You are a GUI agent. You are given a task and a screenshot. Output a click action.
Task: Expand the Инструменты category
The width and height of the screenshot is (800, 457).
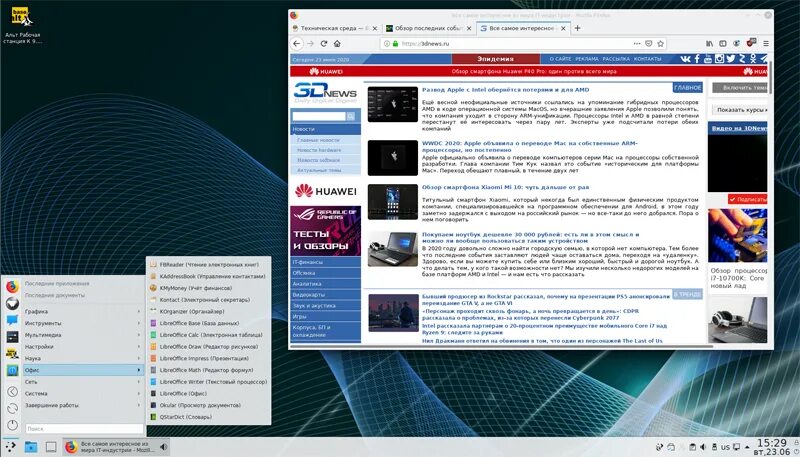click(83, 323)
